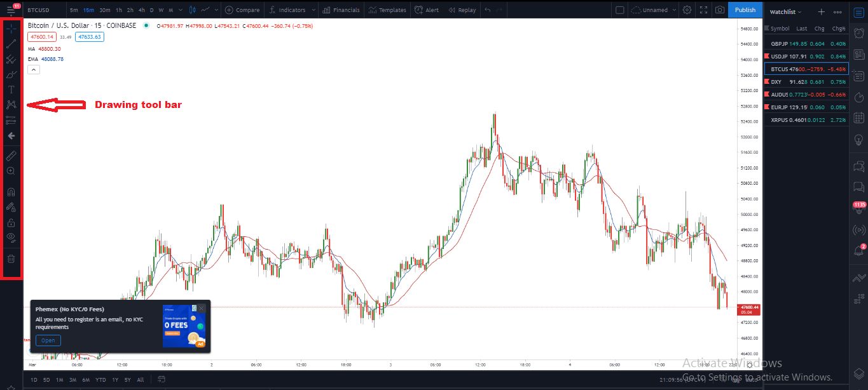Select the 1h timeframe

[x=119, y=10]
